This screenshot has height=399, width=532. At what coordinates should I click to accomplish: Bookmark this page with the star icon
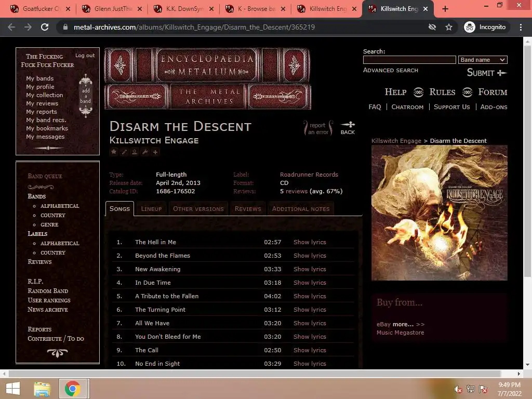[x=449, y=27]
